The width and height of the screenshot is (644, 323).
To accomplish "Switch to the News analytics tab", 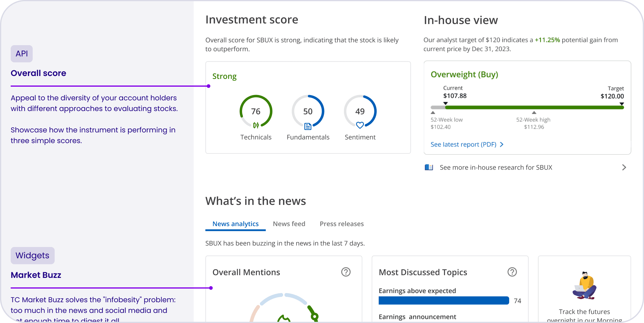I will (x=235, y=224).
